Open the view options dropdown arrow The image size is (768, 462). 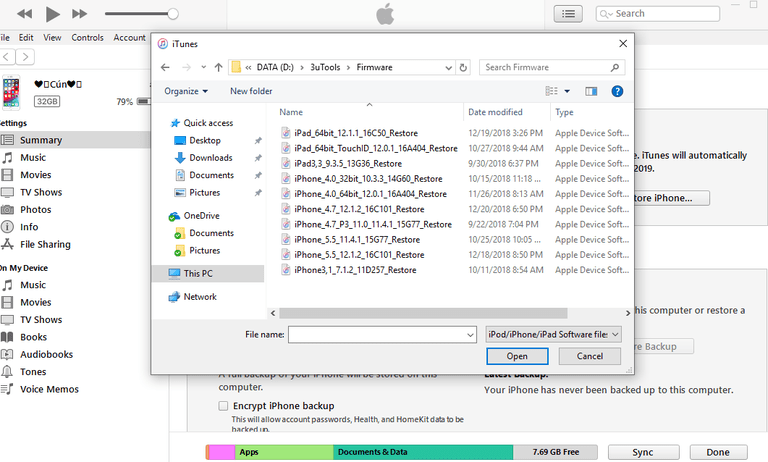click(x=567, y=91)
